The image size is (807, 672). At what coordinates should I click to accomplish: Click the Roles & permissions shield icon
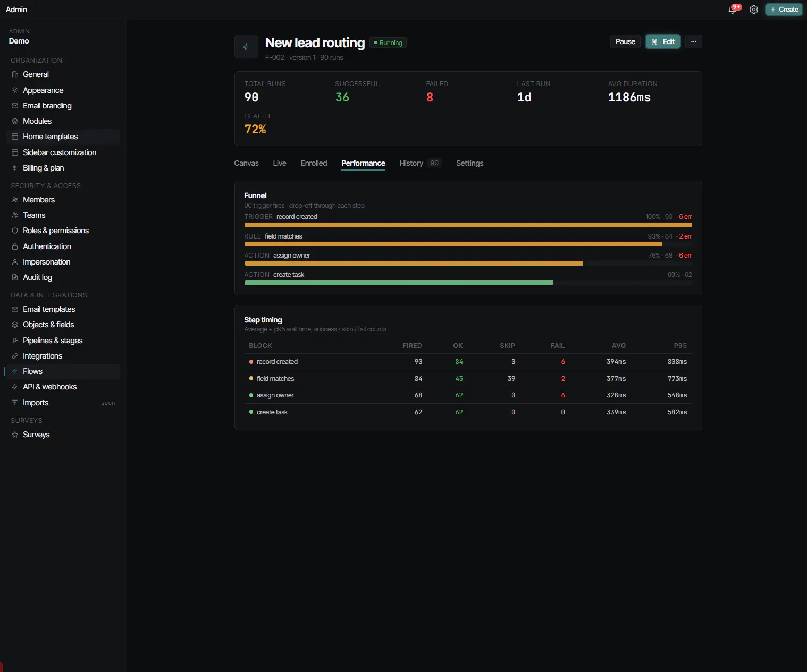point(15,231)
